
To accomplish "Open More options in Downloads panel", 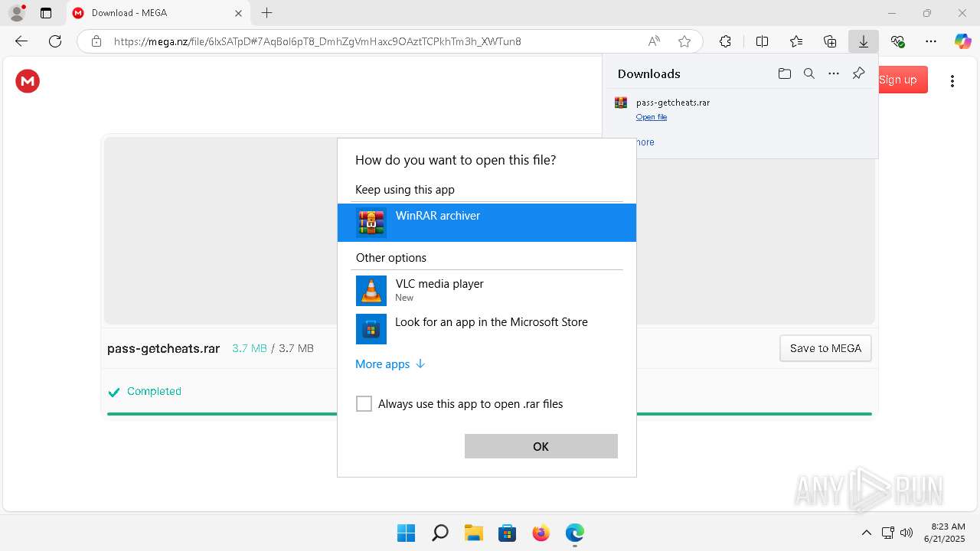I will point(834,73).
